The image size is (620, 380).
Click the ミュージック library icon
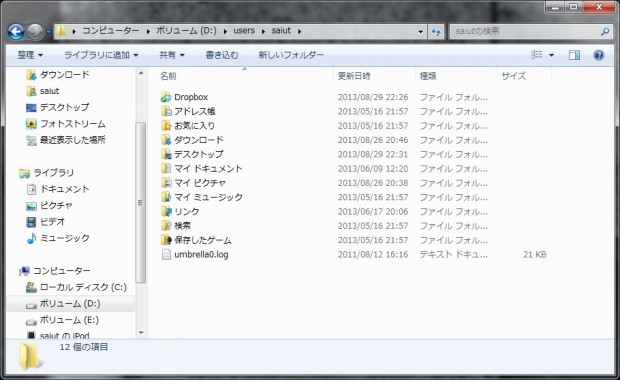pos(31,238)
